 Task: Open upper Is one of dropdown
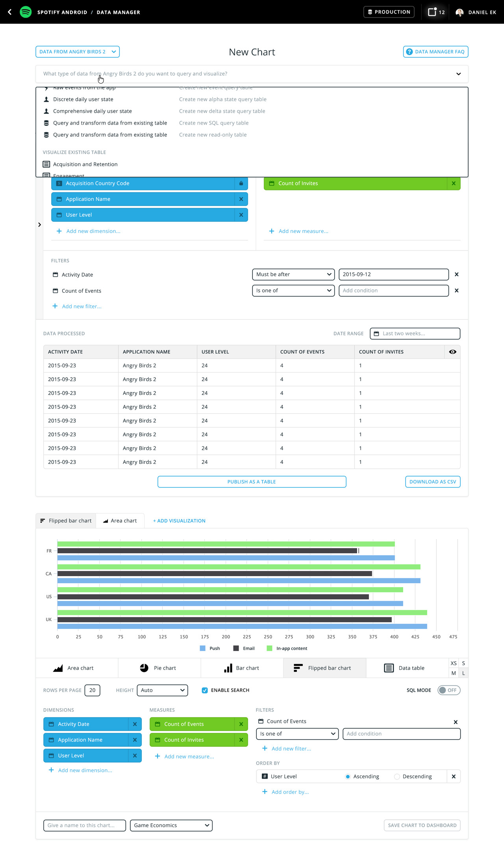point(293,290)
